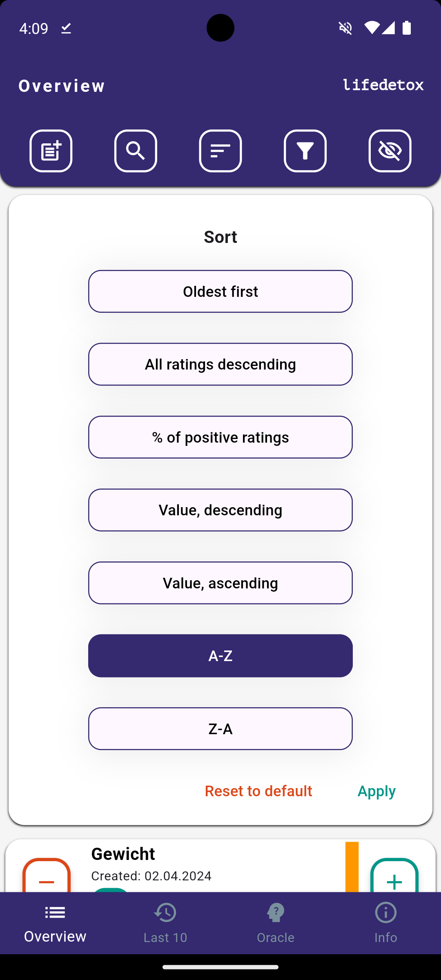The image size is (441, 980).
Task: Open the Gewicht entry card
Action: [x=220, y=866]
